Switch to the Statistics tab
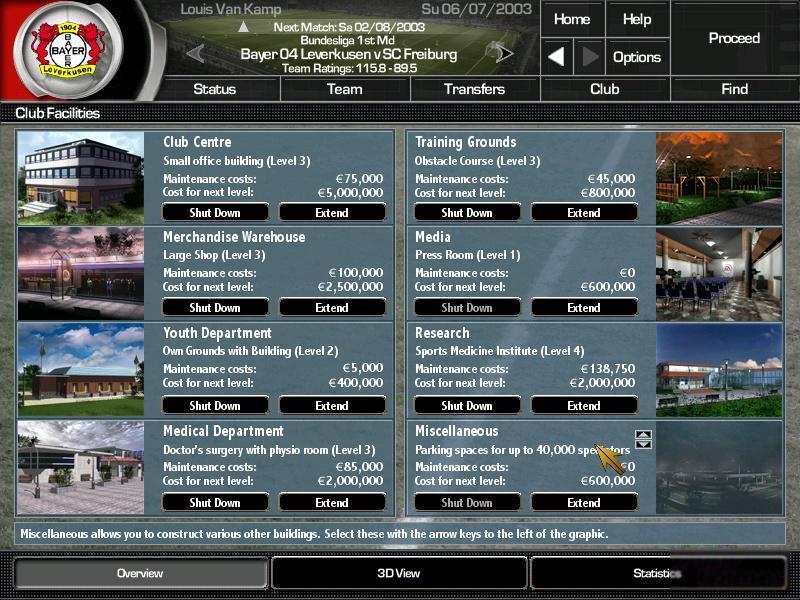Image resolution: width=800 pixels, height=600 pixels. click(x=657, y=573)
